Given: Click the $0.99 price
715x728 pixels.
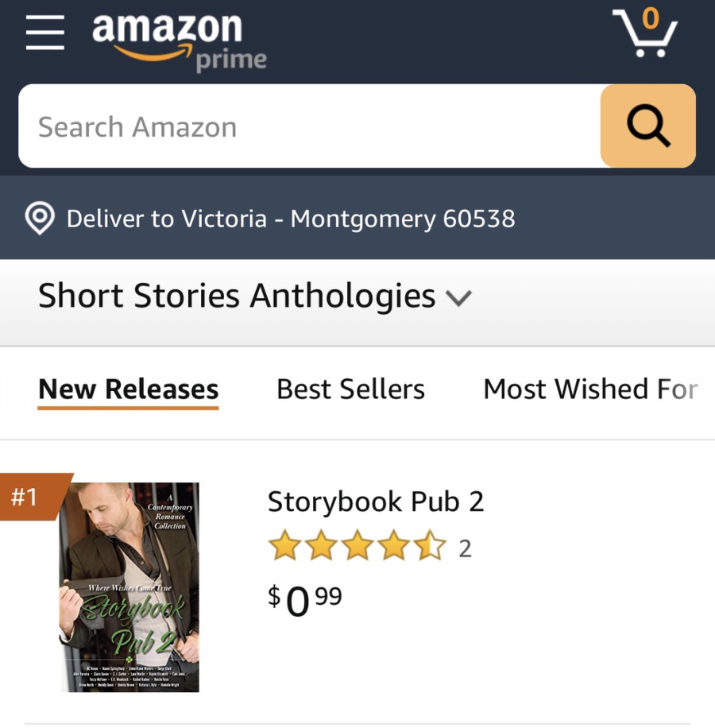Looking at the screenshot, I should (305, 600).
